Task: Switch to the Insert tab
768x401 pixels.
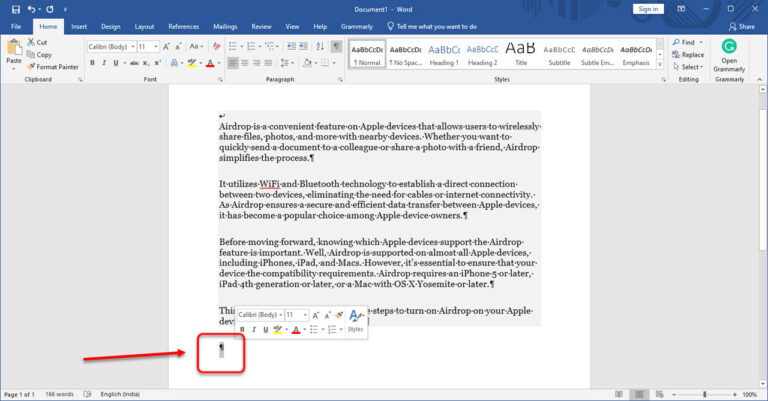Action: click(79, 26)
